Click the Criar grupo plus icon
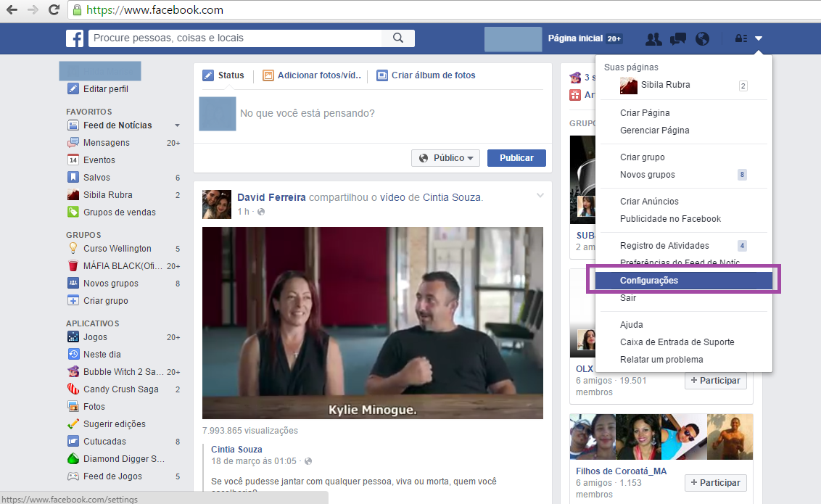This screenshot has width=821, height=504. 73,300
